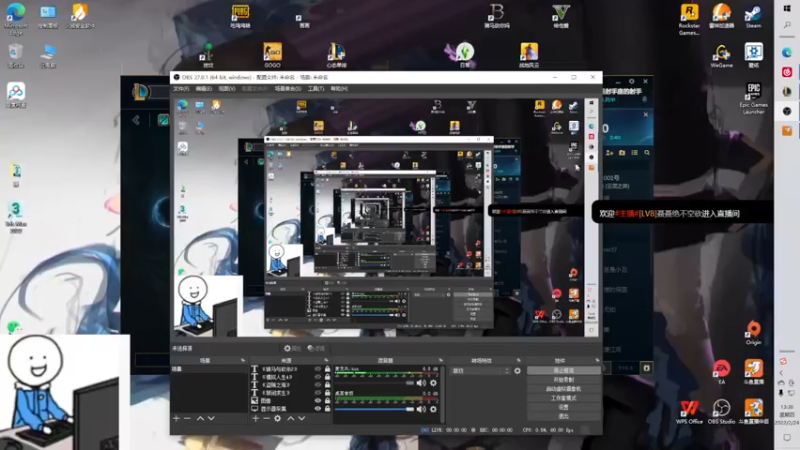Select the 图像 source row

(291, 401)
